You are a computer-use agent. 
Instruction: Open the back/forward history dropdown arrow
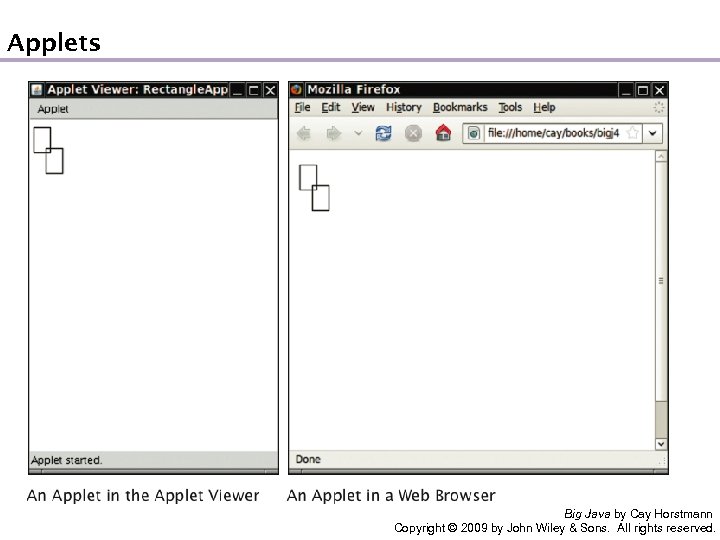(358, 134)
